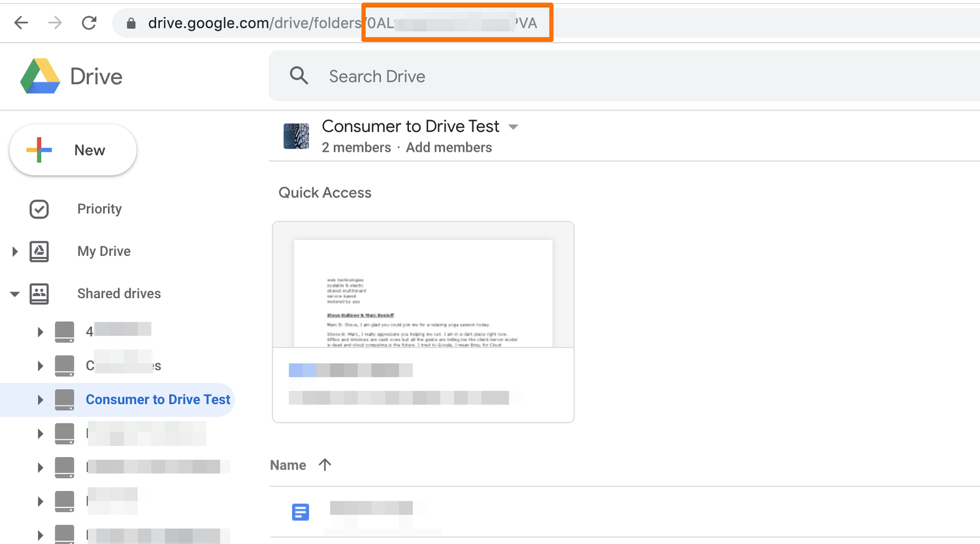Collapse the Shared drives tree arrow
The width and height of the screenshot is (980, 544).
[14, 294]
